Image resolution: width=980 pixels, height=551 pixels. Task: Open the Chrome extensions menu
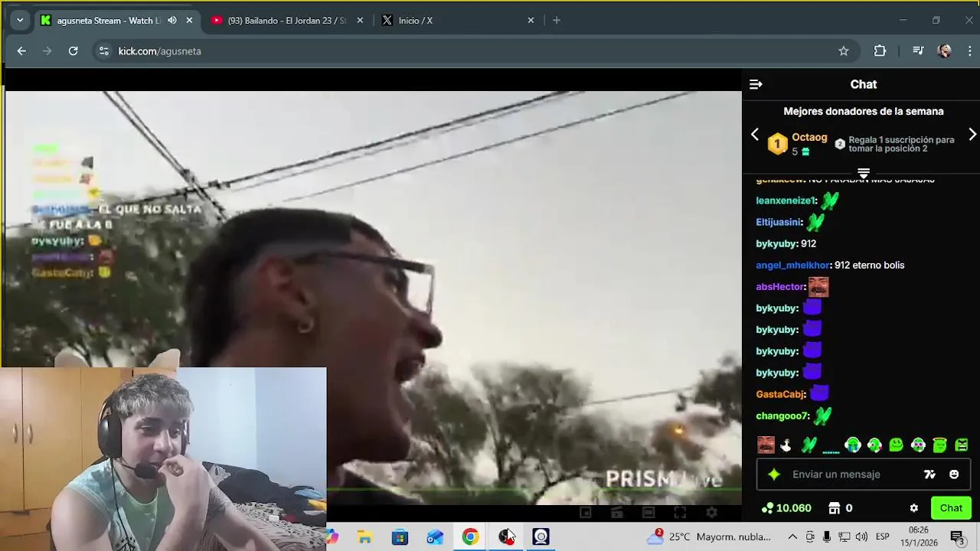pos(880,51)
